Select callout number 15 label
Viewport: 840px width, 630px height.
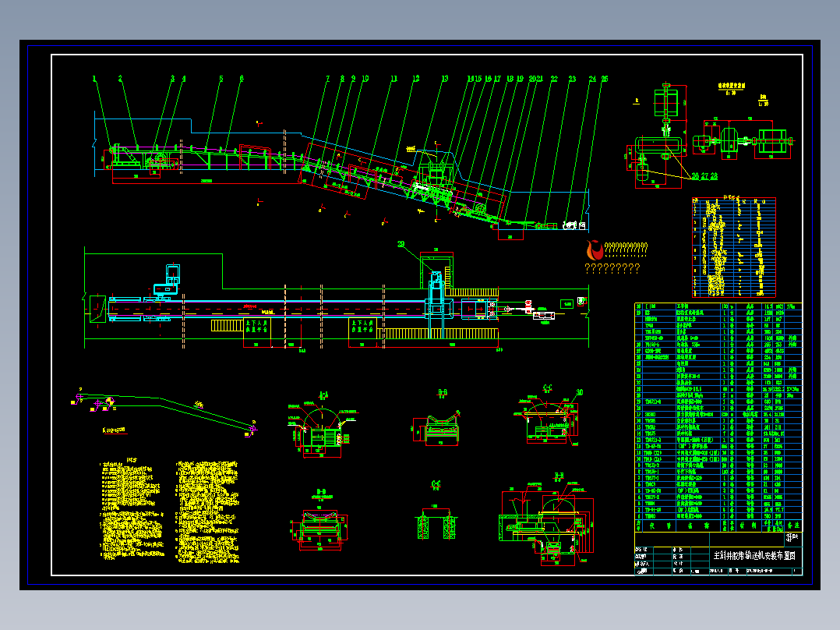pos(478,79)
